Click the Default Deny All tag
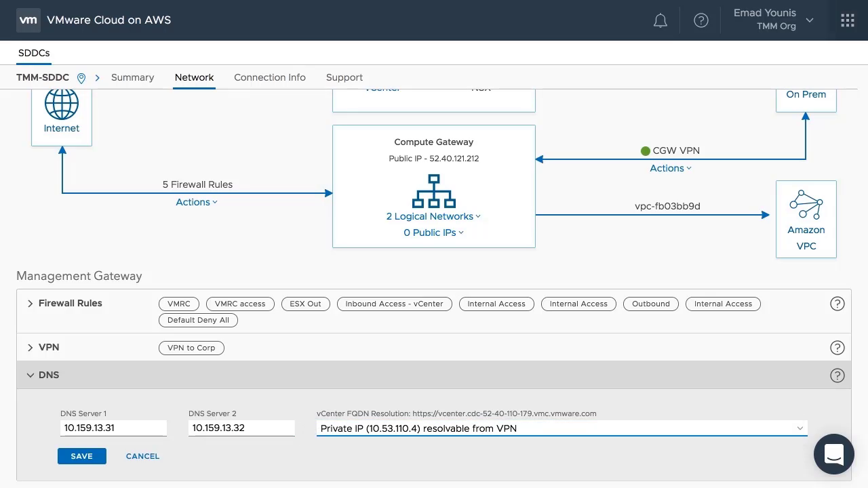Screen dimensions: 868x488 [x=198, y=320]
